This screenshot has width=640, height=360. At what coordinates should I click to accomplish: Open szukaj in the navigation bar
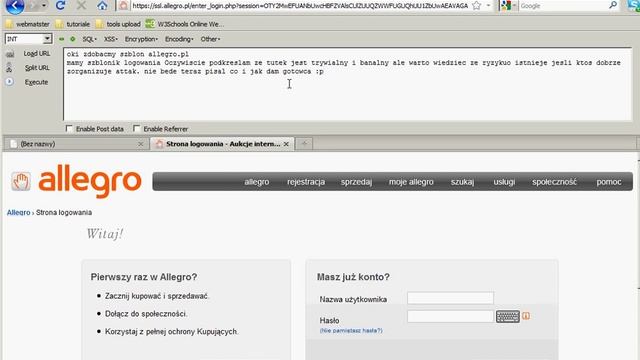pos(462,182)
